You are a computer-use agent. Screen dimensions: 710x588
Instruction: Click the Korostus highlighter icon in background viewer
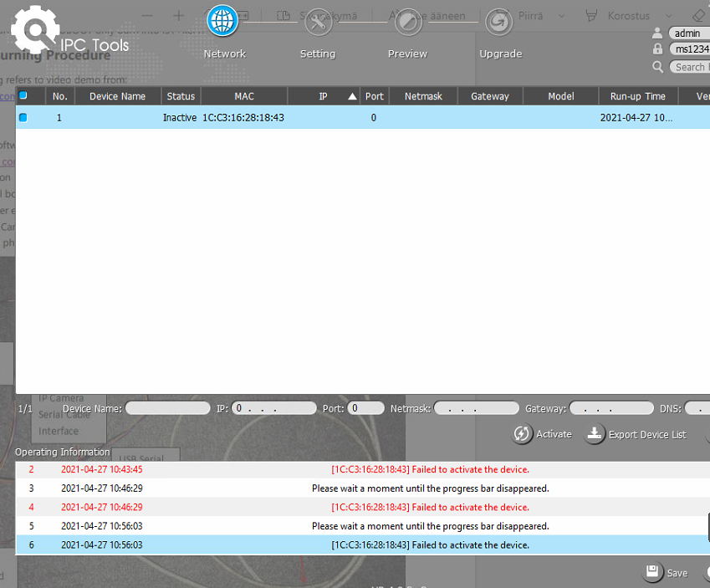(591, 16)
